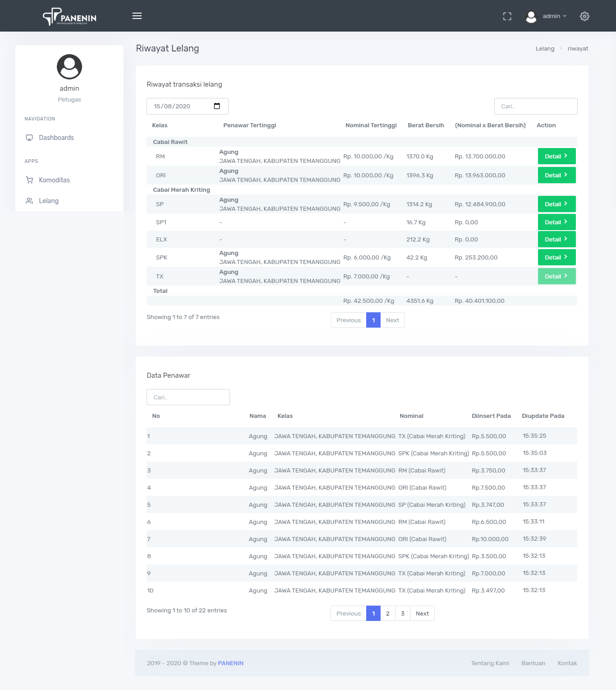Screen dimensions: 616x690
Task: Open the date picker calendar icon
Action: pyautogui.click(x=217, y=106)
